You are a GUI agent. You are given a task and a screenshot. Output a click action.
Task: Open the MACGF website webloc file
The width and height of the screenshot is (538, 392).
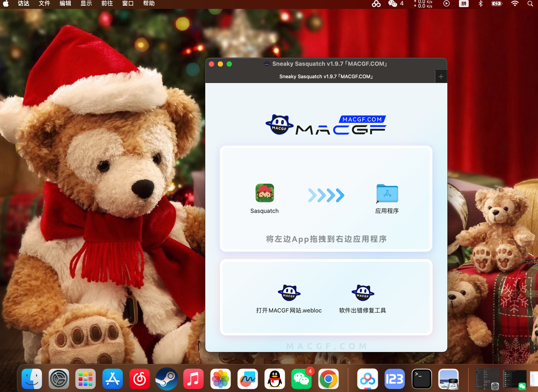coord(289,293)
